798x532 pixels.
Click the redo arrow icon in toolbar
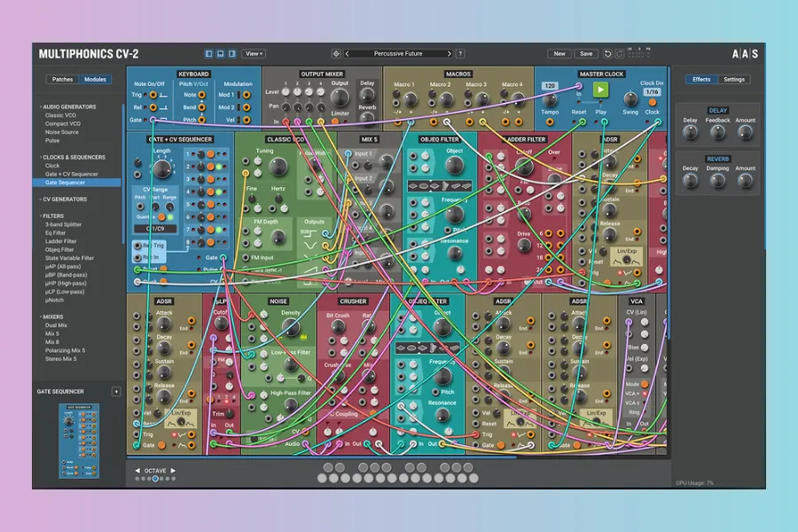tap(620, 54)
